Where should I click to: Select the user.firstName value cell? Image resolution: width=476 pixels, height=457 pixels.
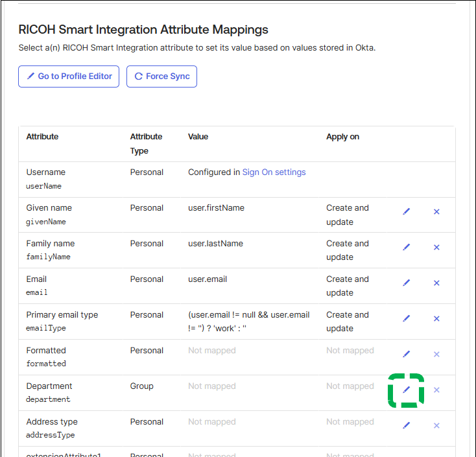[x=216, y=208]
